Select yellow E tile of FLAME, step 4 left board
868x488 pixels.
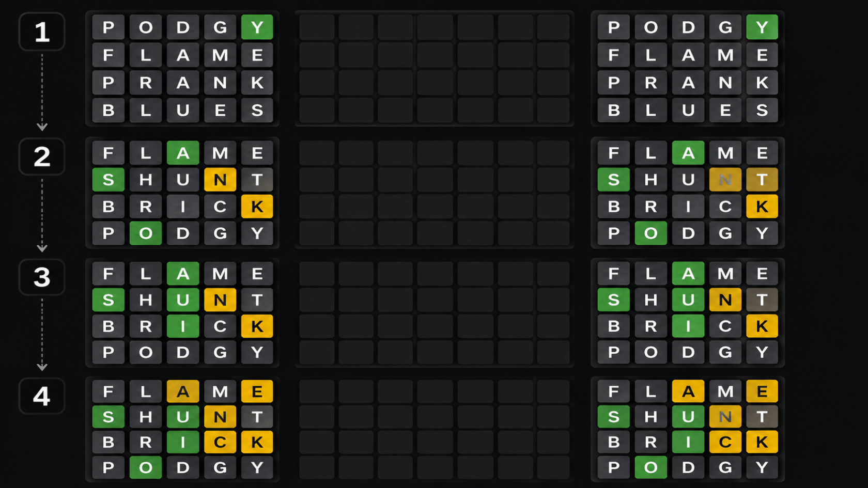click(257, 392)
